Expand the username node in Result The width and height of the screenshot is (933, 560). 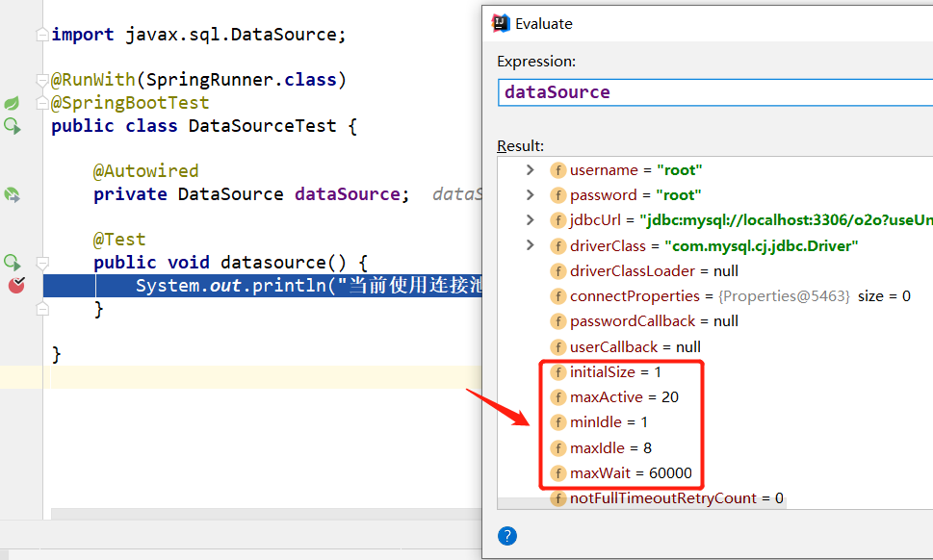pyautogui.click(x=531, y=170)
